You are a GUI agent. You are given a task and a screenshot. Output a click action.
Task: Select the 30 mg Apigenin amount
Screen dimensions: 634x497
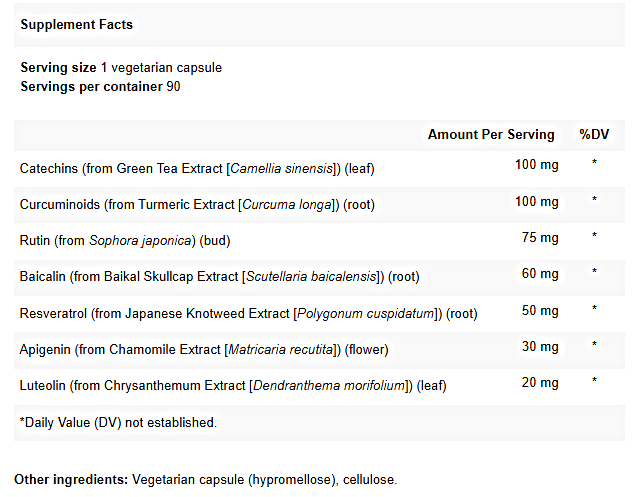tap(541, 346)
